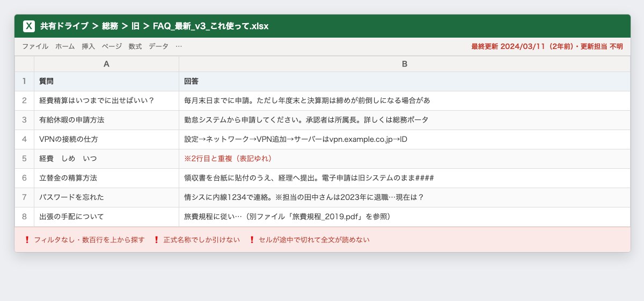
Task: Select row 3 header
Action: point(24,120)
